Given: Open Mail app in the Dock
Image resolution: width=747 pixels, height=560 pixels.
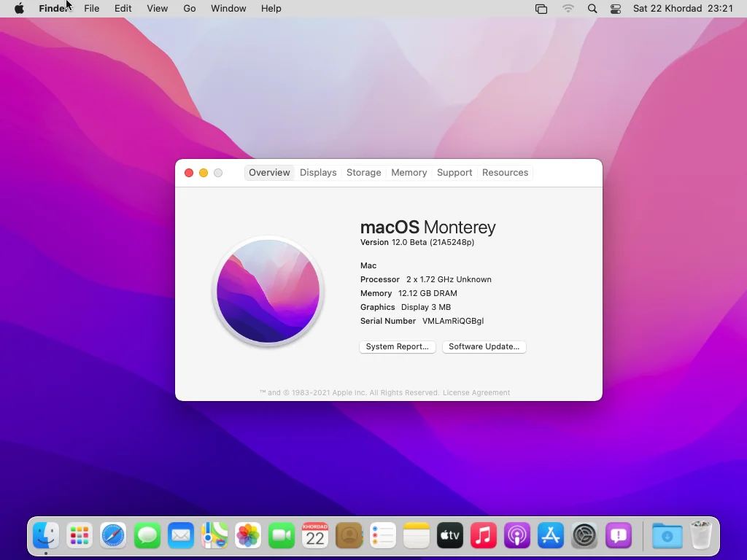Looking at the screenshot, I should pyautogui.click(x=181, y=536).
